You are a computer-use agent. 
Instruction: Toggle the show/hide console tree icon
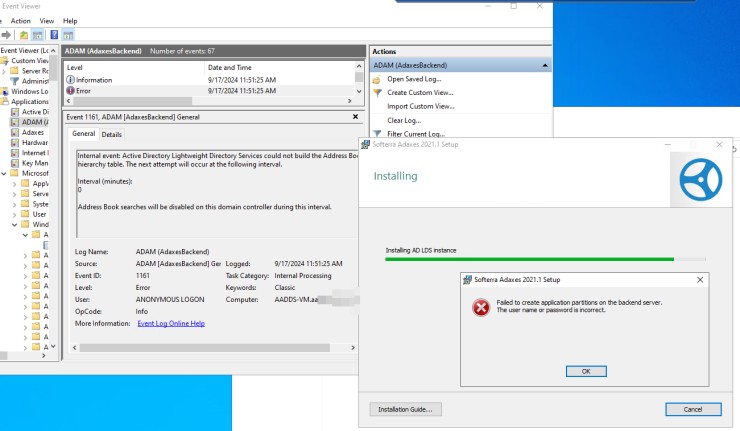[37, 35]
